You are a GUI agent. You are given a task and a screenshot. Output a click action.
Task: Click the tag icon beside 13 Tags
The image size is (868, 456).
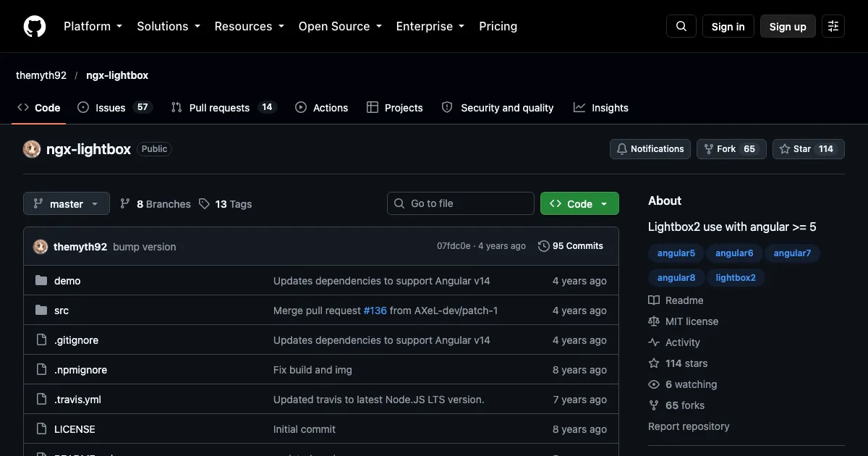tap(205, 204)
